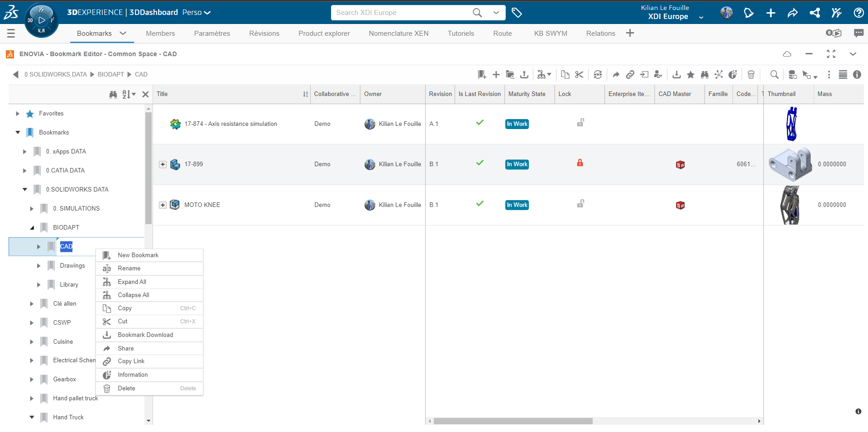The image size is (868, 432).
Task: Click the download icon in the toolbar
Action: tap(676, 75)
